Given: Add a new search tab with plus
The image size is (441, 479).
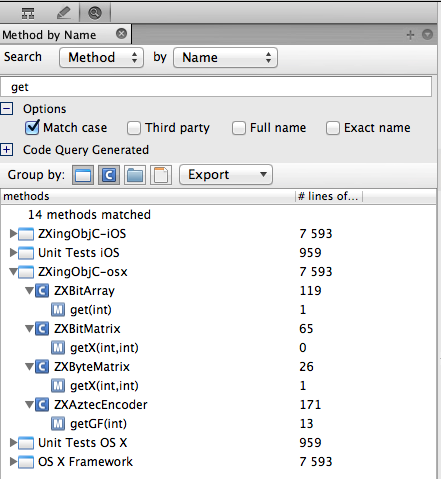Looking at the screenshot, I should point(411,35).
